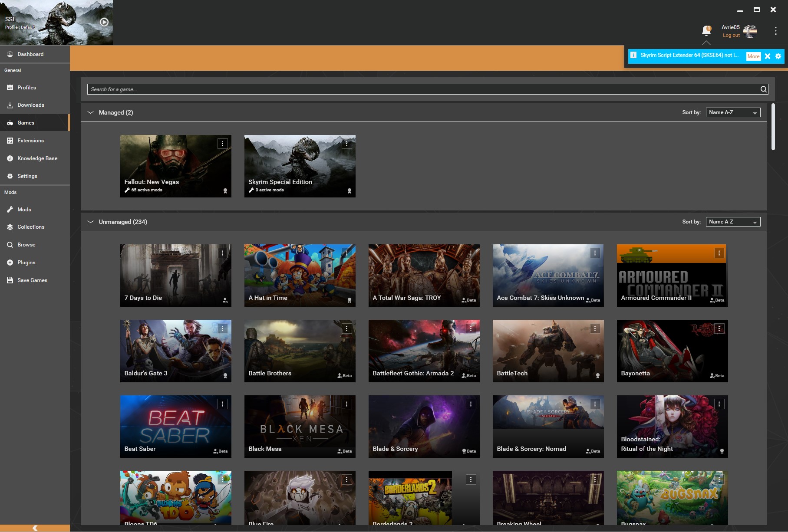788x532 pixels.
Task: Collapse the Unmanaged games section
Action: [x=90, y=222]
